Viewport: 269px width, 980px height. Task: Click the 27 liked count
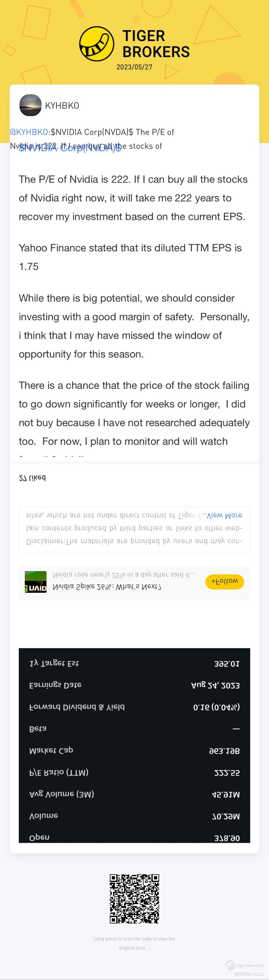coord(32,478)
